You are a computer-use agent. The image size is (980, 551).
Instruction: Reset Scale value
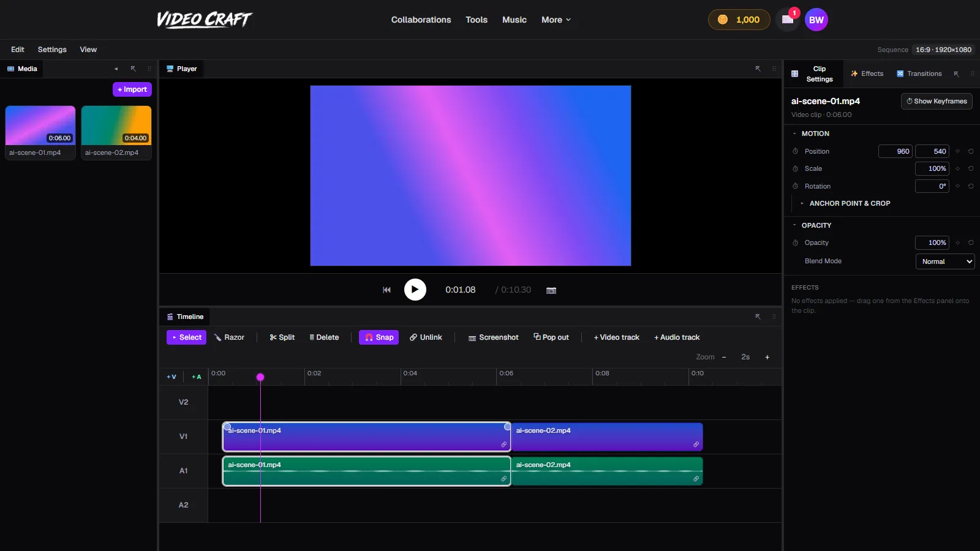tap(971, 168)
